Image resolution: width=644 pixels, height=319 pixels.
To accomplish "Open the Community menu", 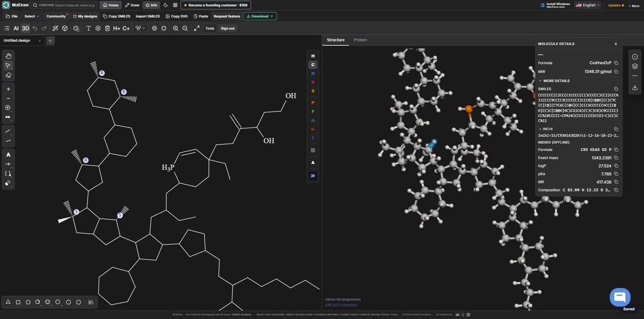I will tap(56, 16).
